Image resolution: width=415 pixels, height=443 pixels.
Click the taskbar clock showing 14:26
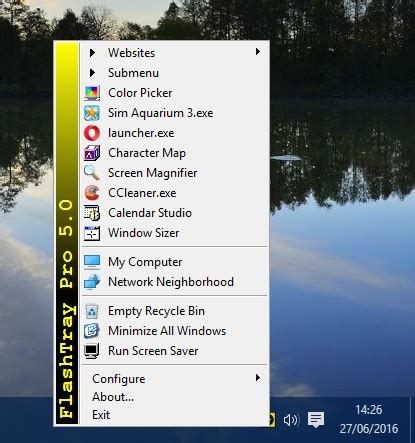click(x=369, y=410)
